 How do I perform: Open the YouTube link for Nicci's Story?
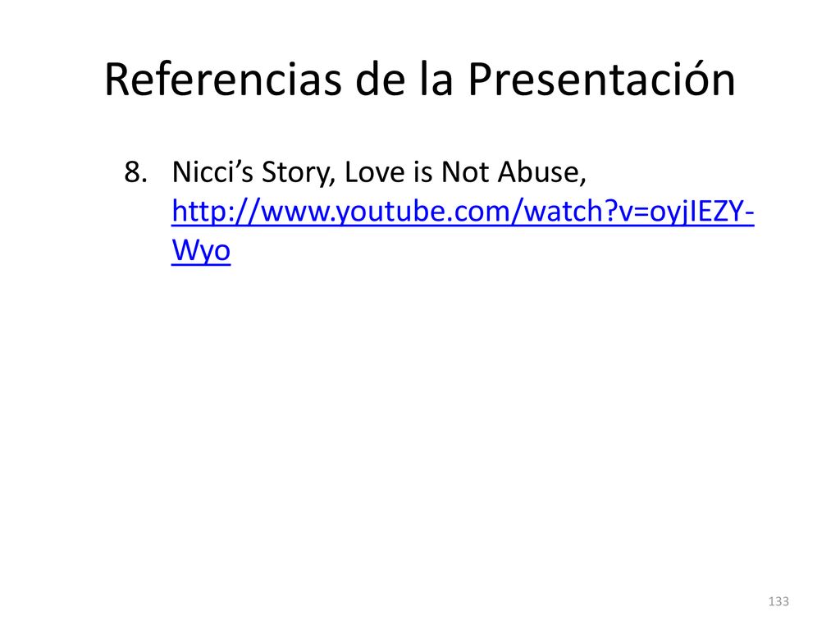463,212
